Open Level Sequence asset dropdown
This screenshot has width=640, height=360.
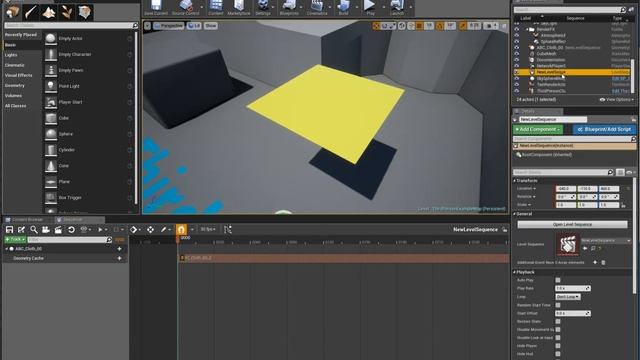click(606, 240)
